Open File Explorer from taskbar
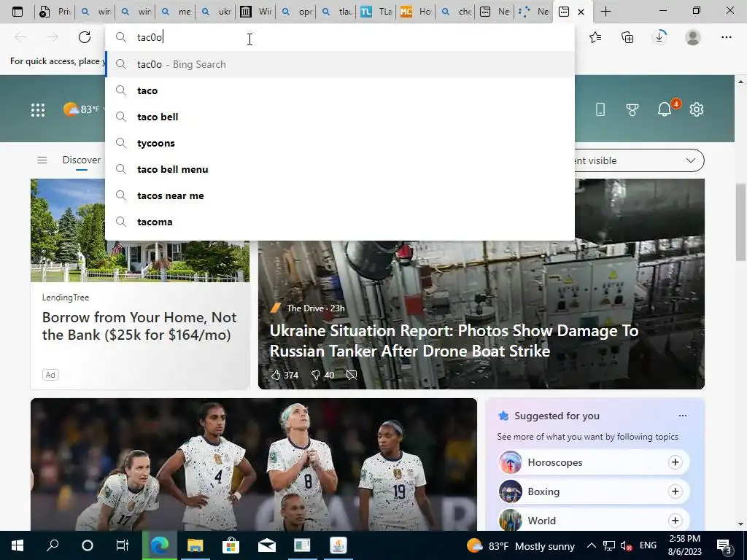 coord(195,545)
